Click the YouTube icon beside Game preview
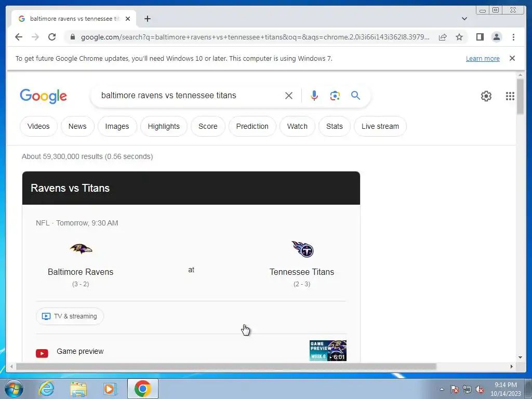The height and width of the screenshot is (399, 532). 42,353
